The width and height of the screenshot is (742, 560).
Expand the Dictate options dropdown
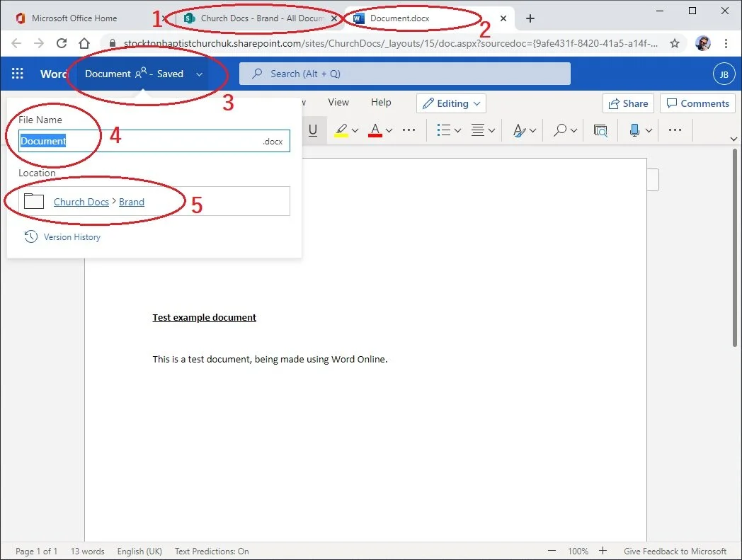[649, 131]
